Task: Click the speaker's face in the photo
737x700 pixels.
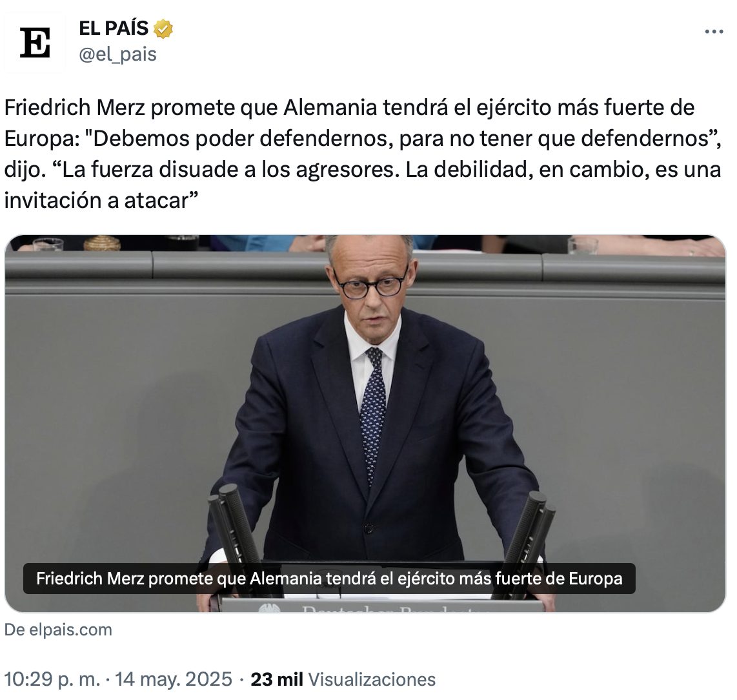Action: [x=369, y=282]
